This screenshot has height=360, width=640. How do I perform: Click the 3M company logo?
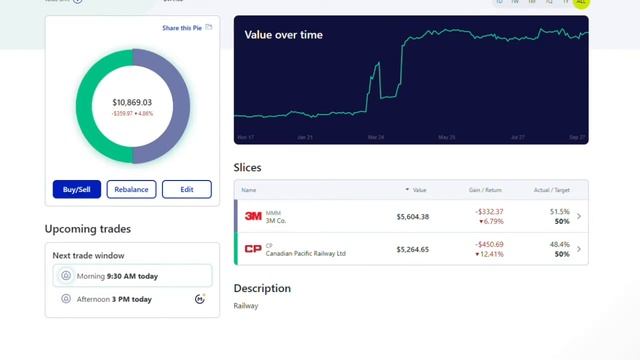(253, 216)
